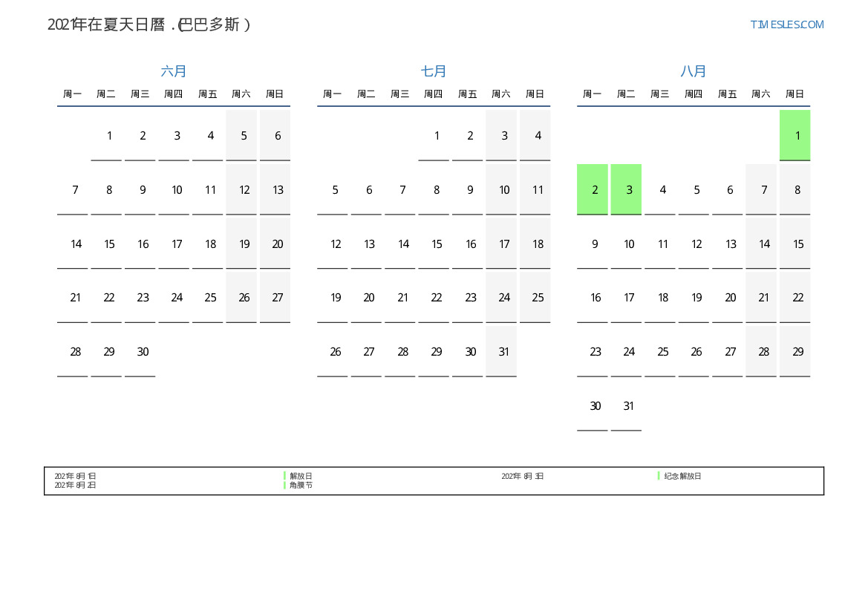This screenshot has height=614, width=868.
Task: Click the 角膜节 holiday legend entry
Action: click(301, 485)
